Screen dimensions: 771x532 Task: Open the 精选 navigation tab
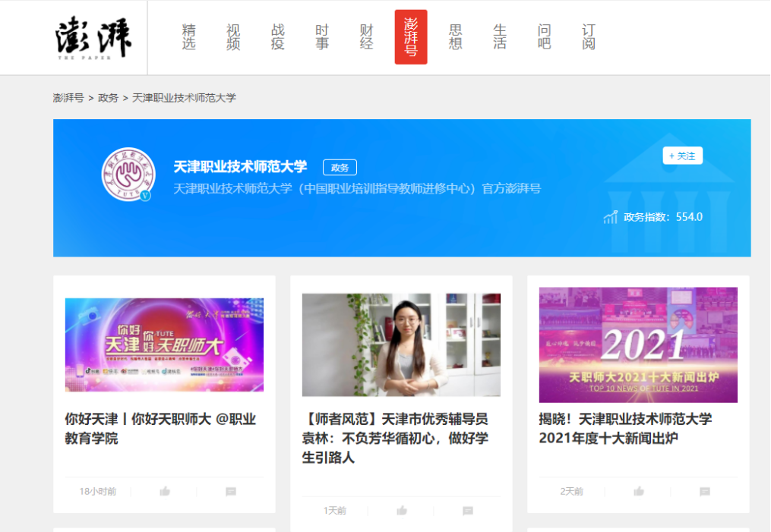pos(189,37)
